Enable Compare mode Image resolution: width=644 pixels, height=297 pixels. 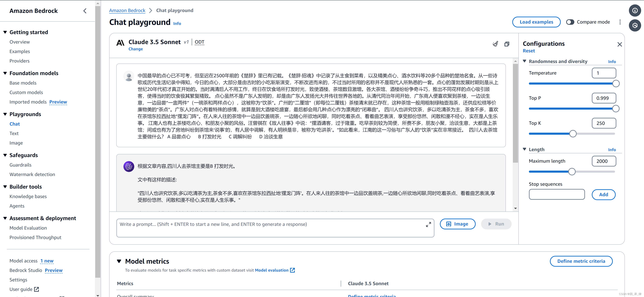570,22
